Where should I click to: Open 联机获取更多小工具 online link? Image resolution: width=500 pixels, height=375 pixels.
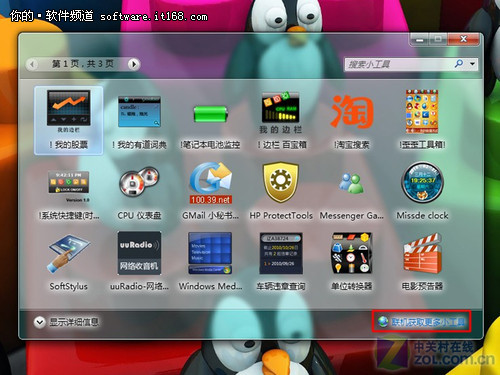click(x=422, y=322)
